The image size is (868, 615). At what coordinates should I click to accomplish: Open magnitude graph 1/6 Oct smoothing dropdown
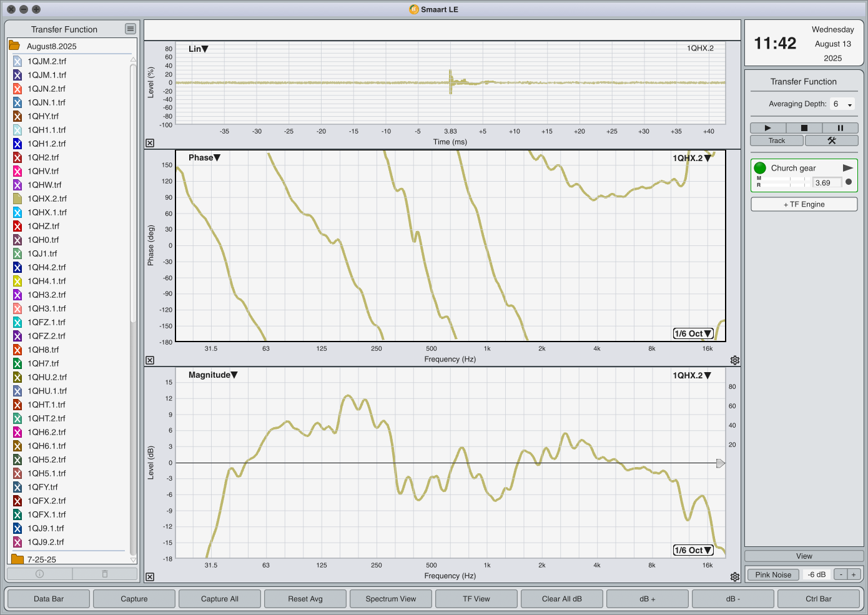pyautogui.click(x=693, y=550)
